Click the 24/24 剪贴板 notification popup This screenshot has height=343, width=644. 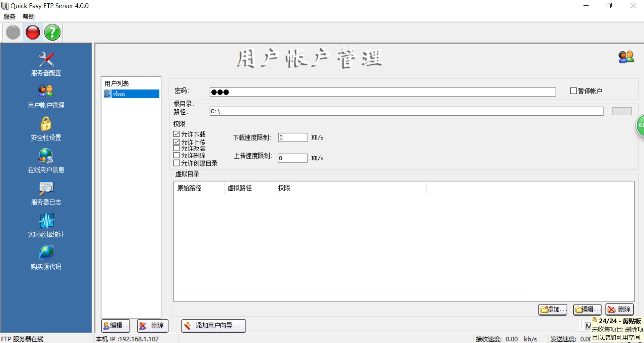point(618,329)
